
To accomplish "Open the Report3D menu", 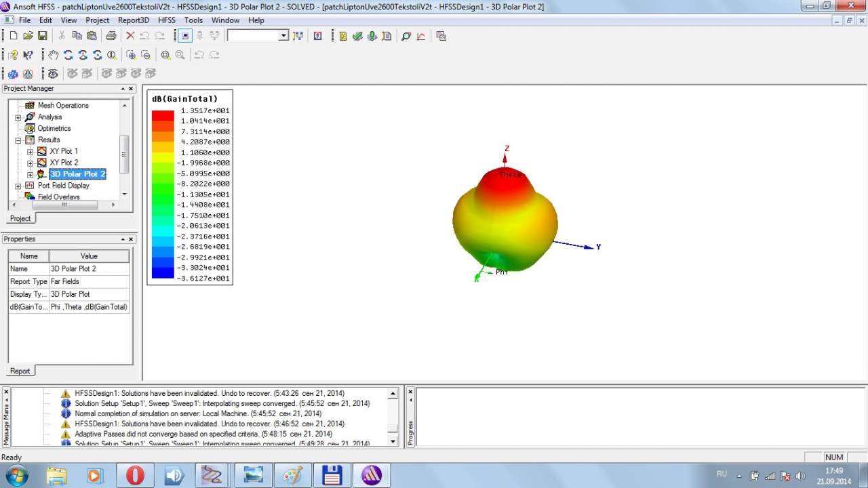I will [x=133, y=20].
